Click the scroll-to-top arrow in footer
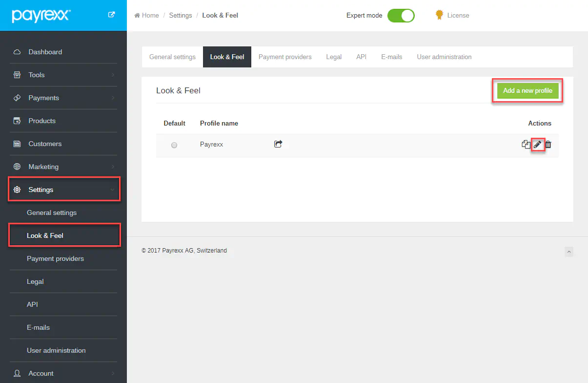Screen dimensions: 588x383 [x=568, y=252]
